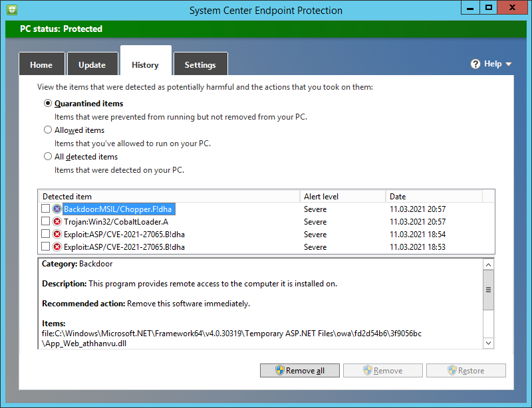Viewport: 532px width, 408px height.
Task: Sort by the Detected item column header
Action: click(x=169, y=197)
